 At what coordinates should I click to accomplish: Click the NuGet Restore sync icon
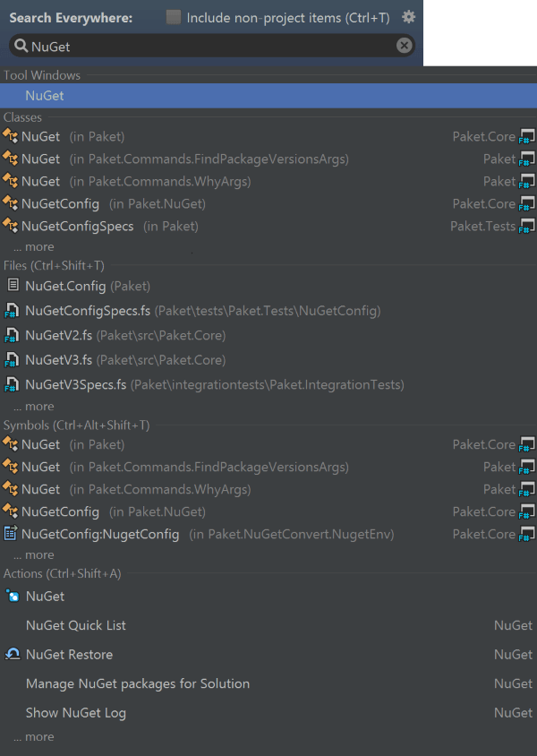(x=11, y=654)
